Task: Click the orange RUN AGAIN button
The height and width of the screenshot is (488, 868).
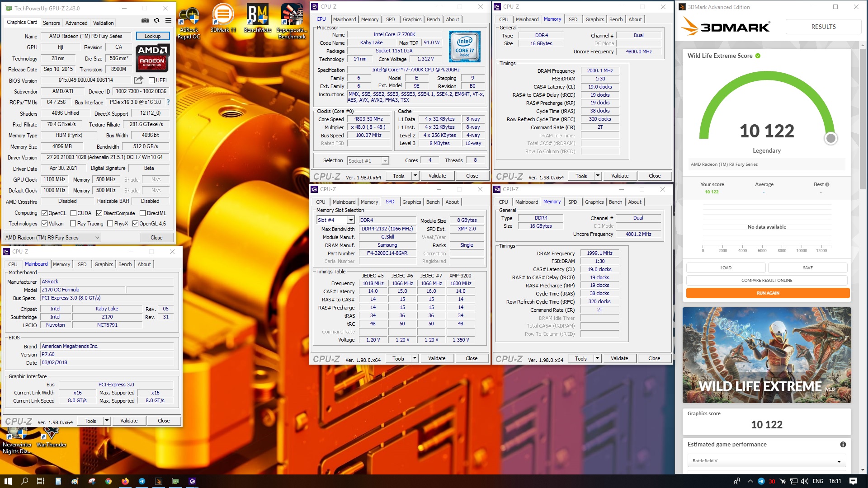Action: click(768, 293)
